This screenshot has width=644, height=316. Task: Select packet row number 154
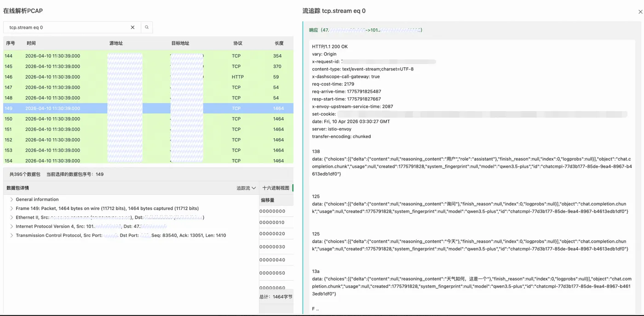coord(148,160)
